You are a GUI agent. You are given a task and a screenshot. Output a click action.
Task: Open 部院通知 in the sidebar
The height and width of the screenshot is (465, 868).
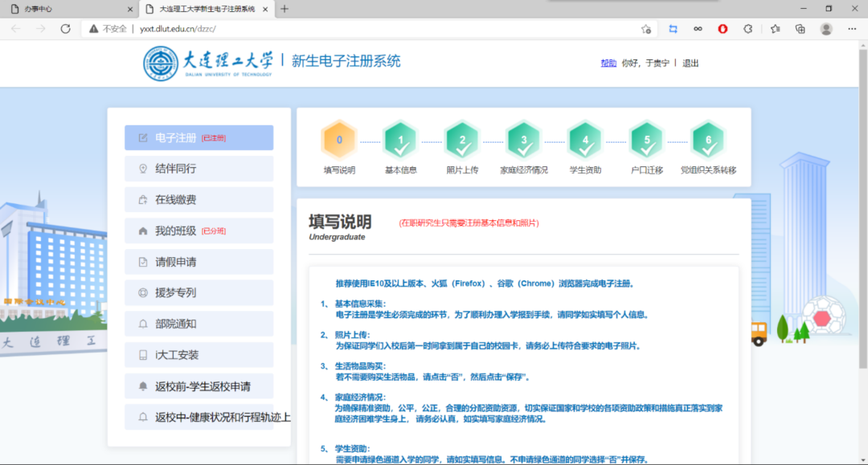199,324
